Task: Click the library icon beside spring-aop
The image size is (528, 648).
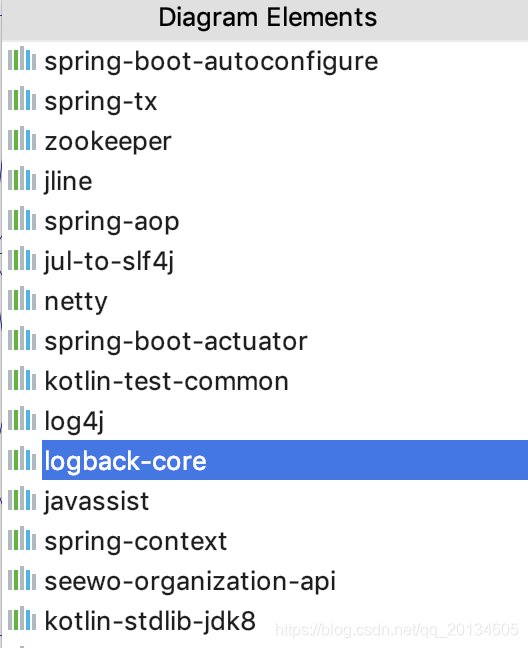Action: tap(22, 219)
